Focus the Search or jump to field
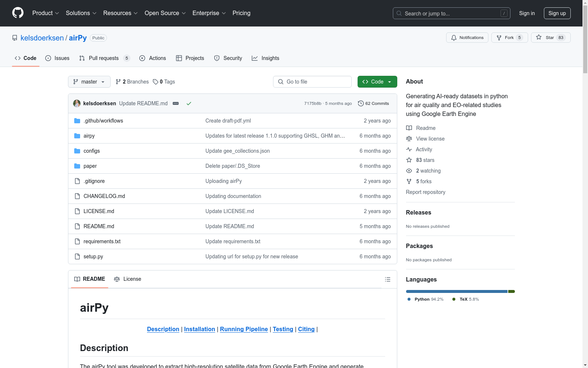The width and height of the screenshot is (588, 368). pos(452,13)
